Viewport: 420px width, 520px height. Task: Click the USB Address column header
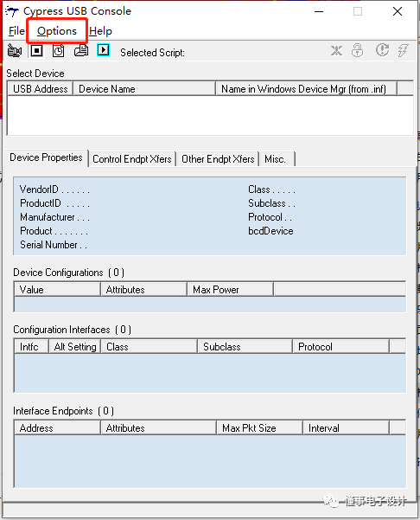click(40, 89)
